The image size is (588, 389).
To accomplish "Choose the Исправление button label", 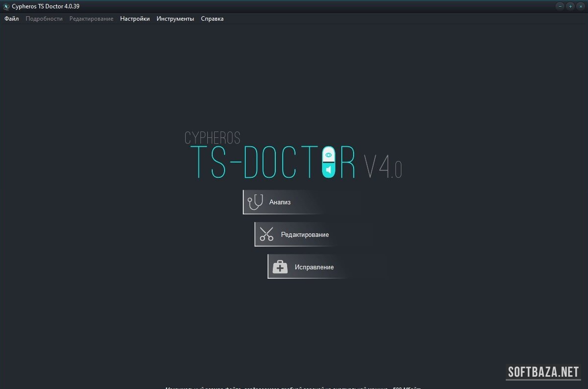I will pos(314,267).
